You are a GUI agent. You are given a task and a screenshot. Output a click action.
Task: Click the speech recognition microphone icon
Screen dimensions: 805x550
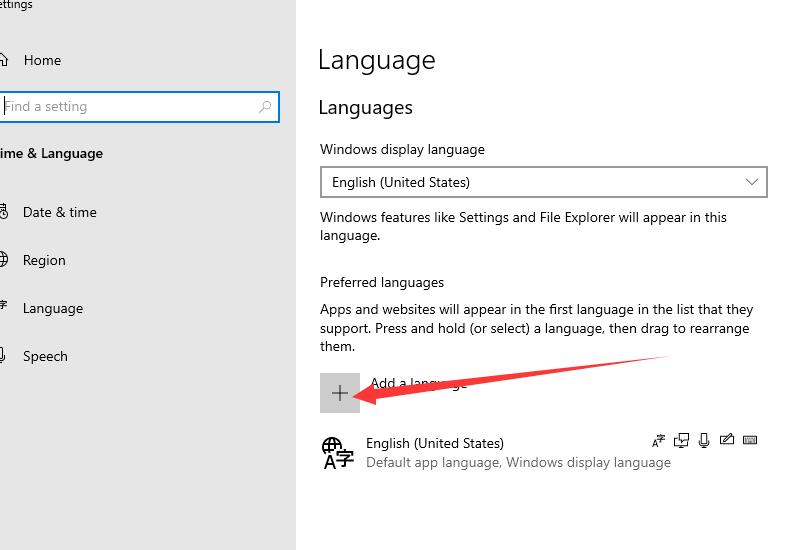[x=704, y=440]
